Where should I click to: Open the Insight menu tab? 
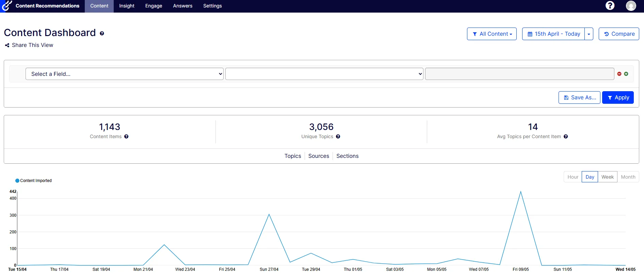(x=127, y=6)
